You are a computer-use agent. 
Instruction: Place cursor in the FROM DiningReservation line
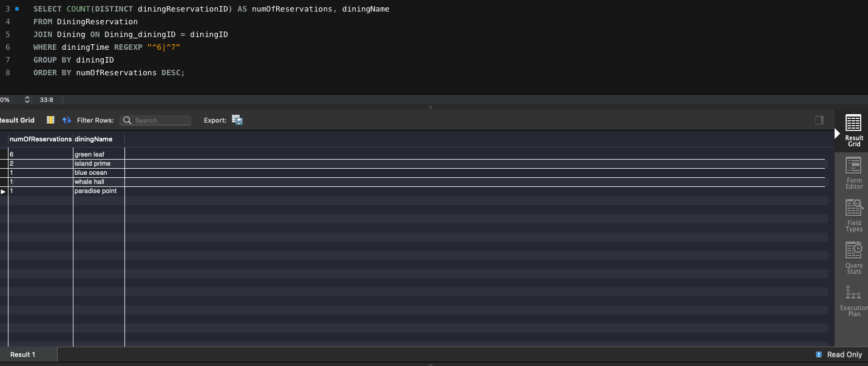86,22
